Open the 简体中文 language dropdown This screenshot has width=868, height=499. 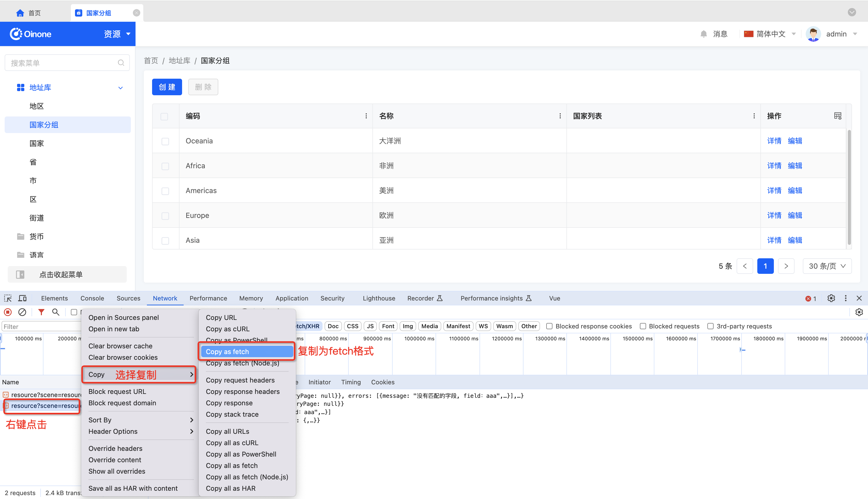tap(770, 34)
